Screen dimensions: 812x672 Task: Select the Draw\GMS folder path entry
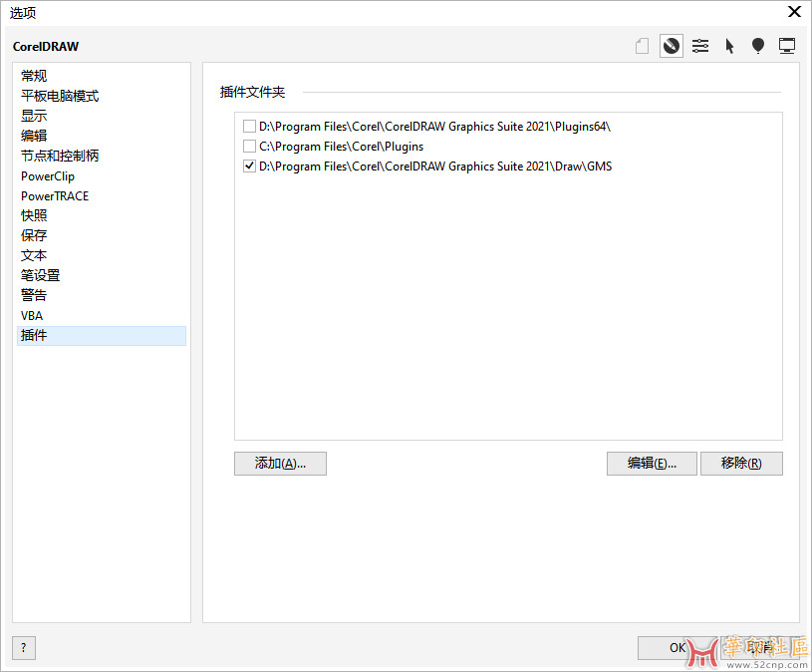click(435, 167)
